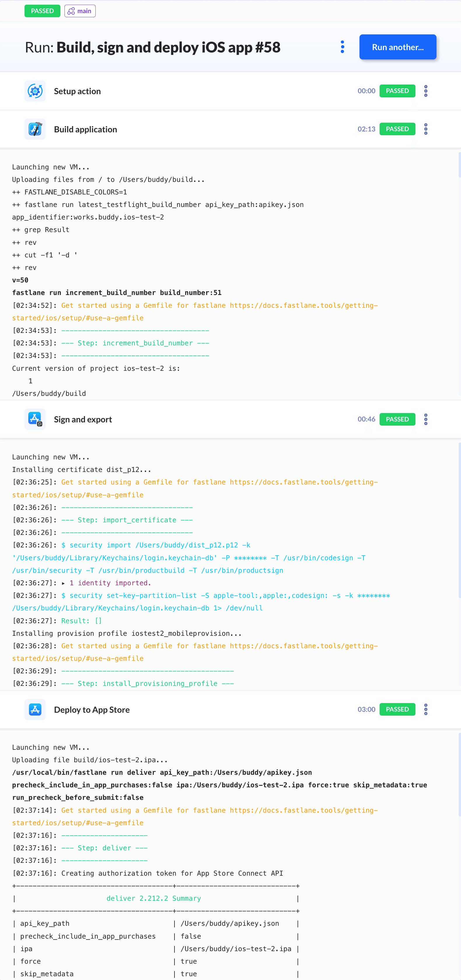The image size is (461, 980).
Task: Click the Build application log scrollbar
Action: point(460,165)
